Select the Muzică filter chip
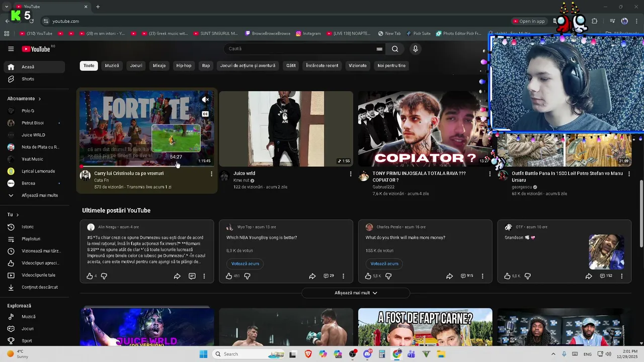 pyautogui.click(x=112, y=66)
